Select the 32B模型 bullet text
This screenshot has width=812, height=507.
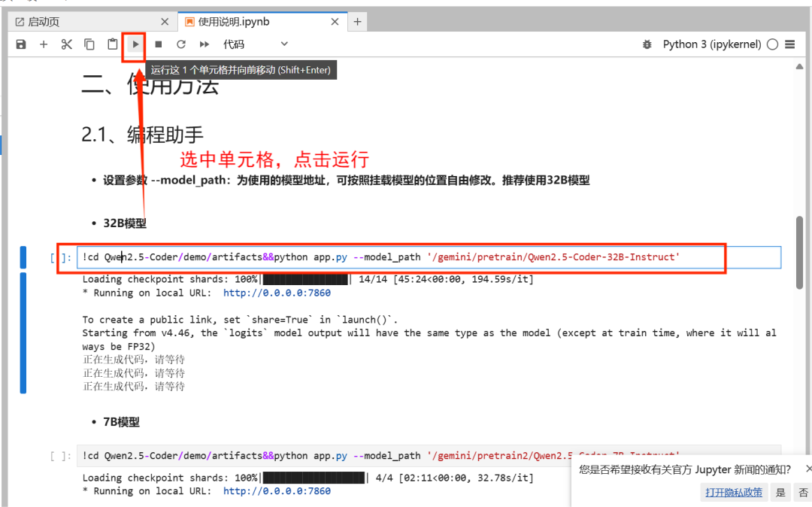[x=125, y=223]
